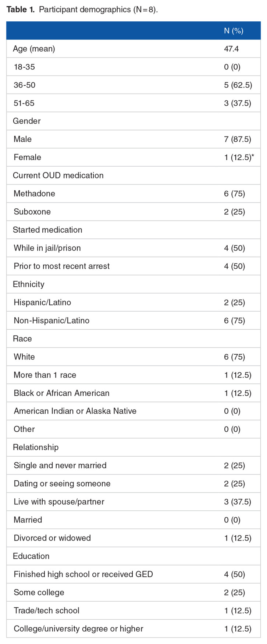Viewport: 267px width, 644px height.
Task: Click the mean age value 47.4
Action: (231, 49)
